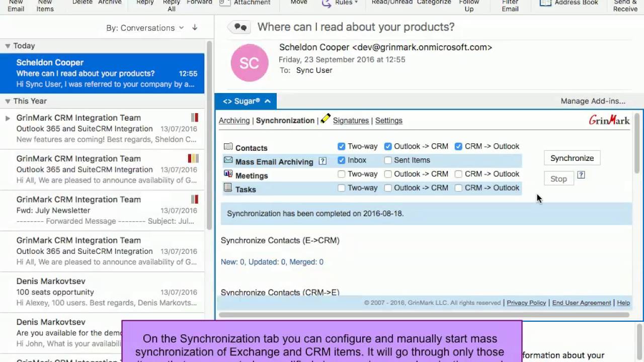Enable Meetings CRM -> Outlook checkbox
644x362 pixels.
point(458,174)
